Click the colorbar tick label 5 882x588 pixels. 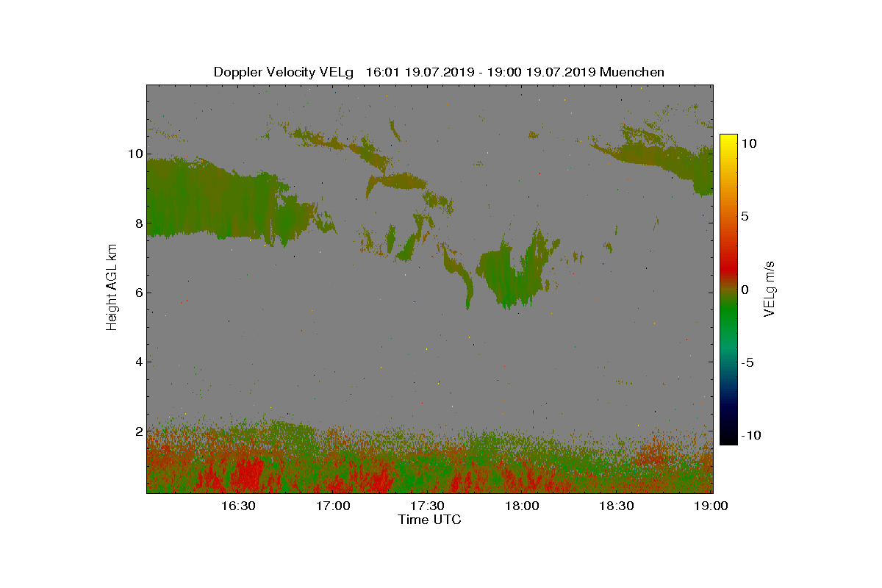pos(745,217)
